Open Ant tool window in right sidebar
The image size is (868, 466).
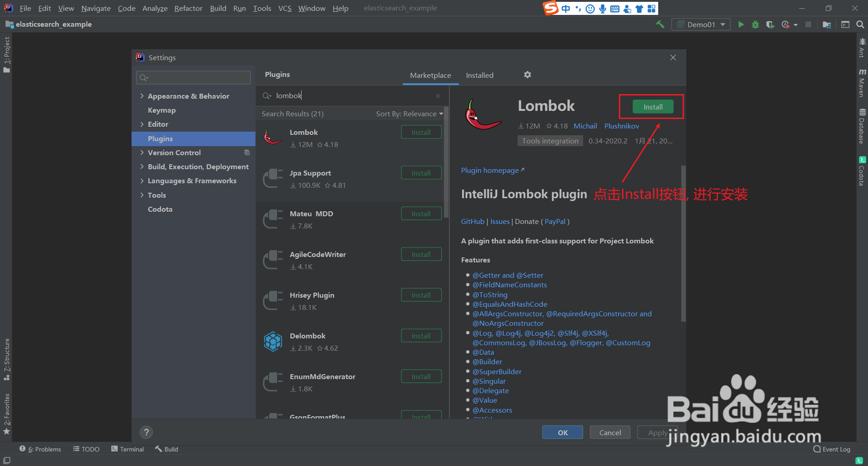[x=862, y=48]
